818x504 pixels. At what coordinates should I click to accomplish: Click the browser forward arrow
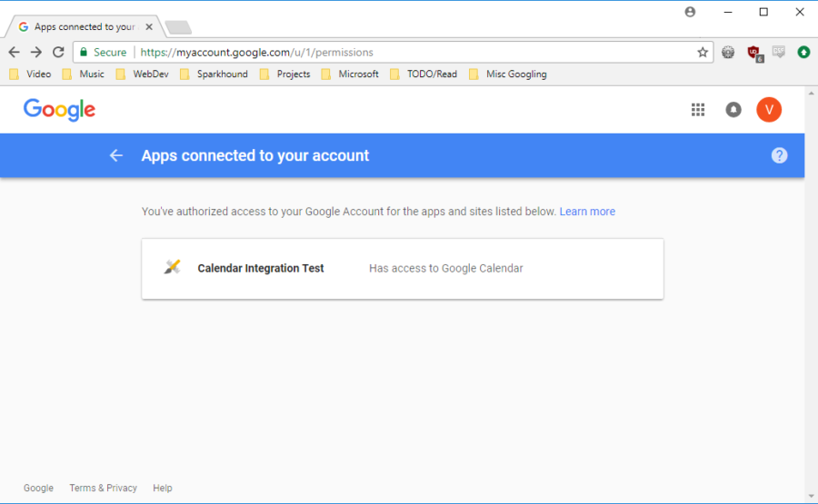point(36,52)
